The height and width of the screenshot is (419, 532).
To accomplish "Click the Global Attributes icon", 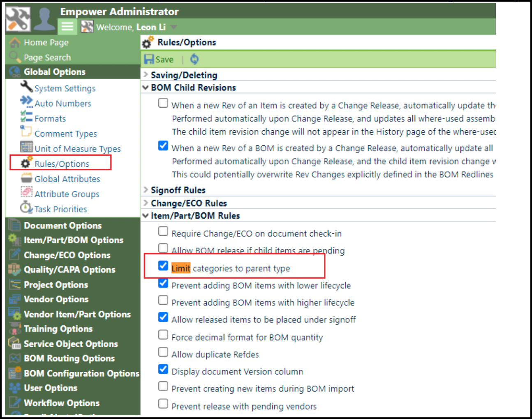I will pos(26,177).
